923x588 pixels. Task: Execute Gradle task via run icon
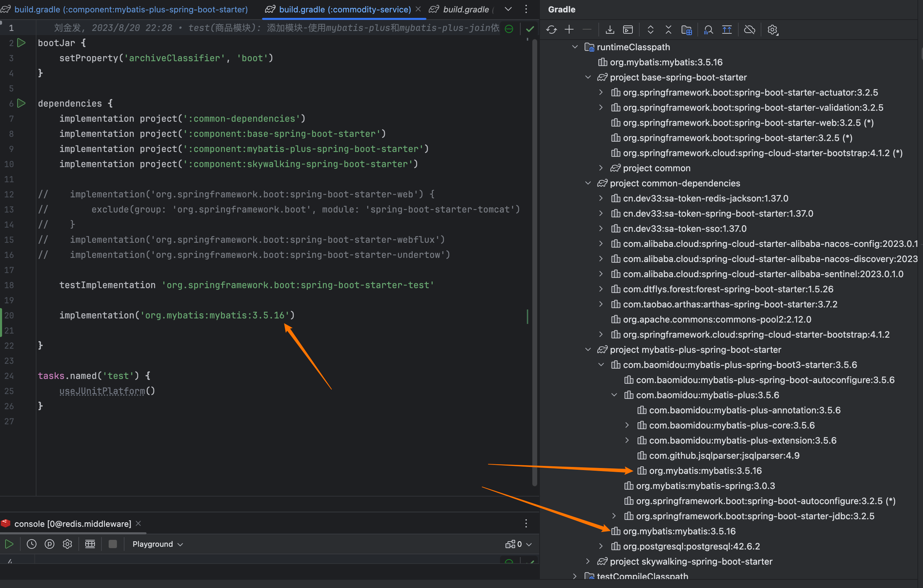(628, 29)
